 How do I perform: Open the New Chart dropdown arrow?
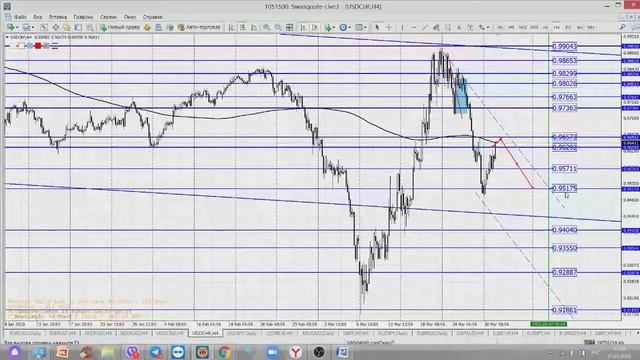pyautogui.click(x=17, y=27)
